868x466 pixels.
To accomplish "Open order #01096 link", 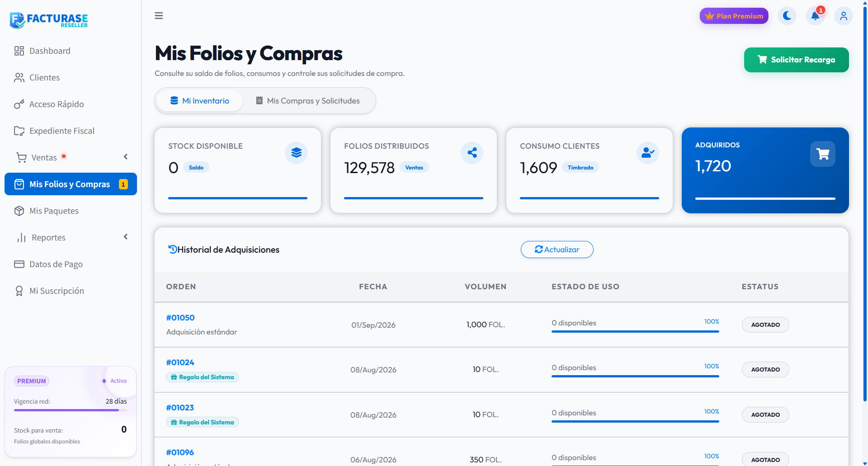I will click(x=180, y=452).
